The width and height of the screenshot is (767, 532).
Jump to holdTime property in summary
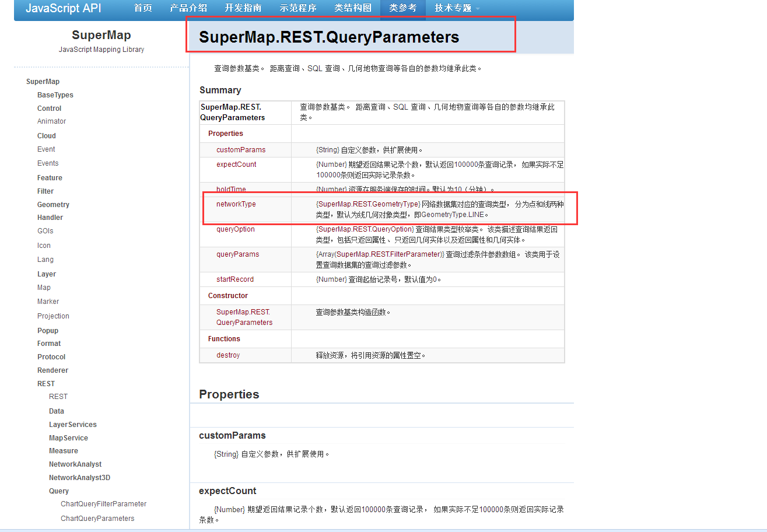pyautogui.click(x=231, y=190)
